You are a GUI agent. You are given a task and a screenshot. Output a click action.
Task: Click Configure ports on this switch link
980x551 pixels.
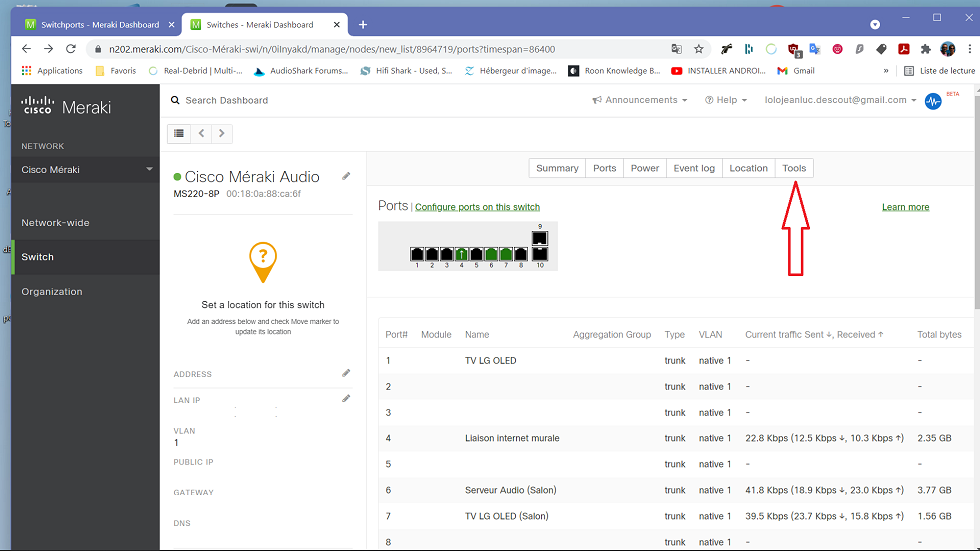pyautogui.click(x=477, y=207)
